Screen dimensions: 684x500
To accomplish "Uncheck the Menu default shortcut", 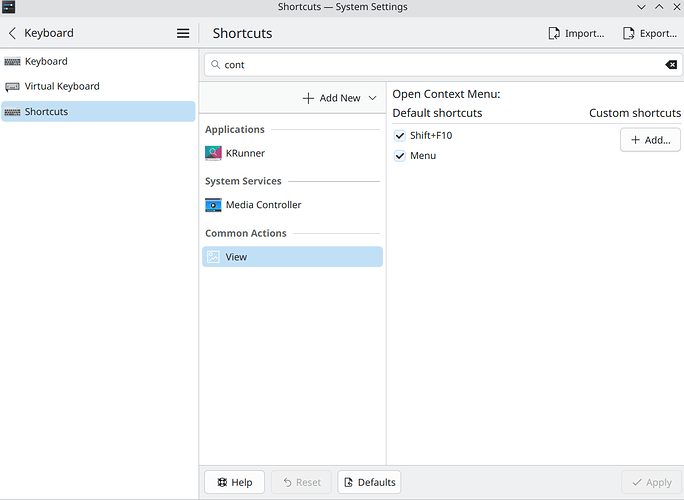I will [x=400, y=156].
